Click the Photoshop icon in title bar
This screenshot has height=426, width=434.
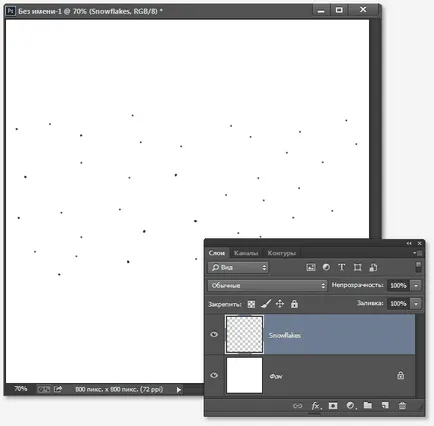pos(10,11)
